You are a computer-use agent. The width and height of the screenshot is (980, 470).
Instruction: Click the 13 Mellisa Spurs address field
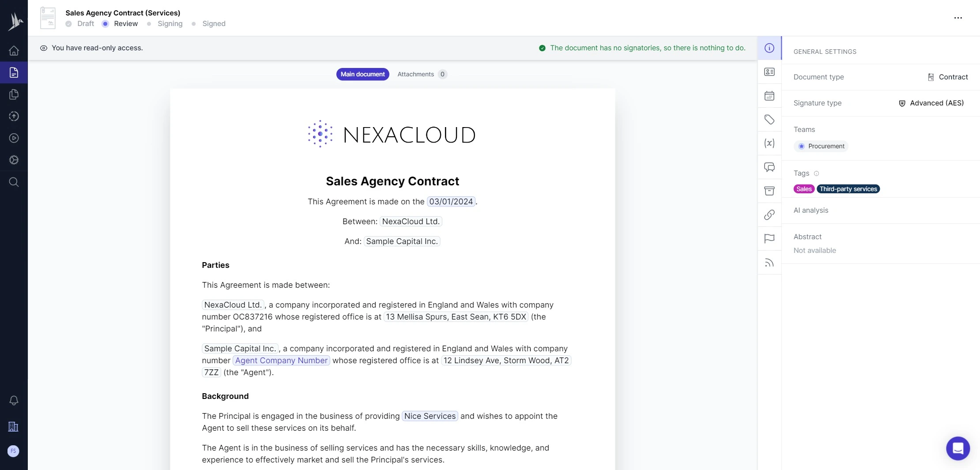click(x=456, y=317)
